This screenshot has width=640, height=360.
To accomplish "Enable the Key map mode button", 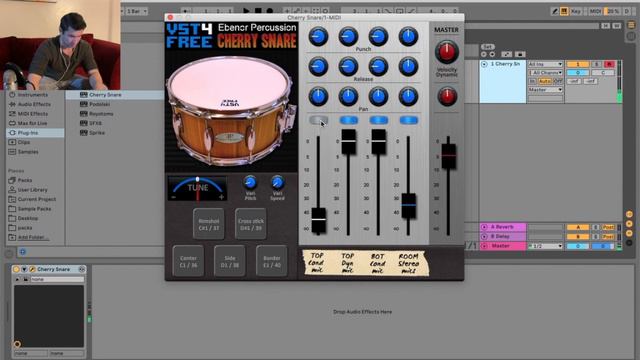I will click(576, 11).
